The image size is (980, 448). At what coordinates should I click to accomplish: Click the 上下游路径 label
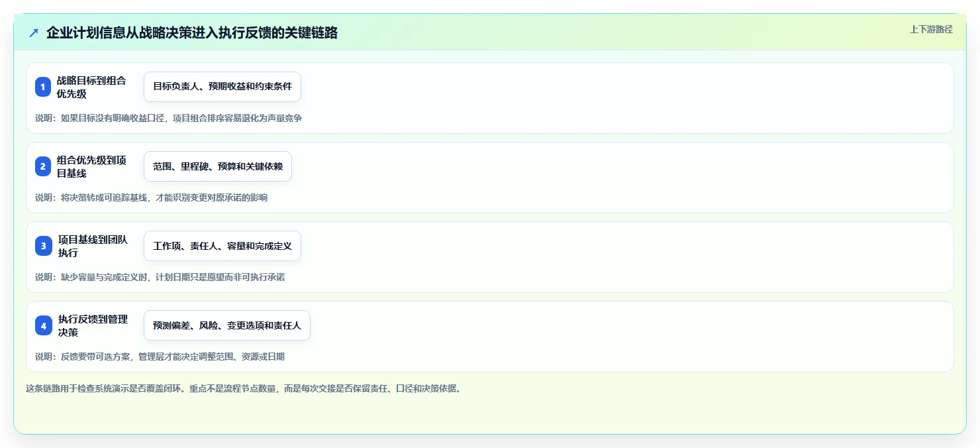click(931, 29)
